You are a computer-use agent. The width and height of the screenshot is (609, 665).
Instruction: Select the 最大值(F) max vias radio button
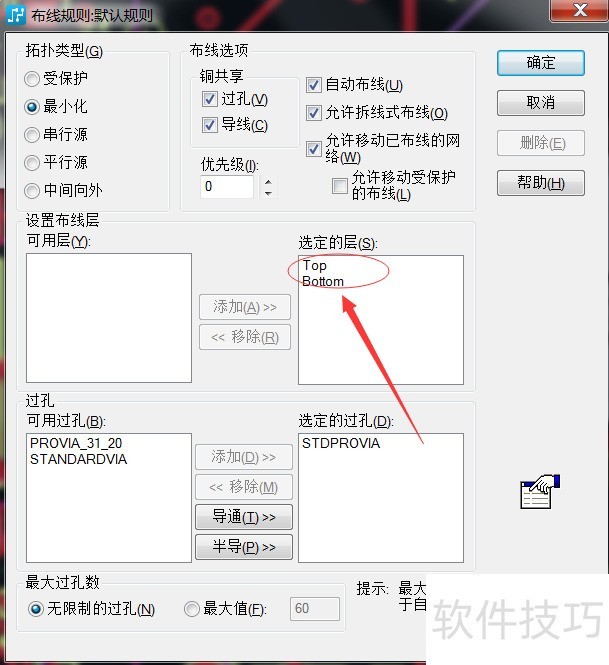(x=192, y=609)
